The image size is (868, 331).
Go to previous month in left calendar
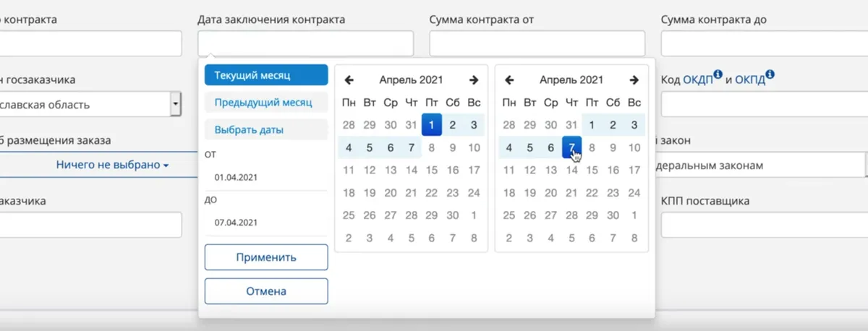pyautogui.click(x=349, y=80)
